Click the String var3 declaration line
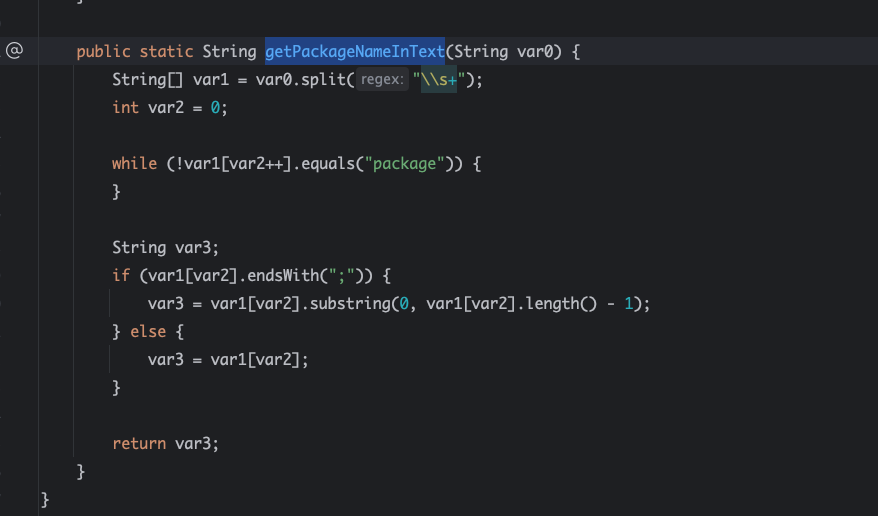Image resolution: width=878 pixels, height=516 pixels. click(165, 247)
